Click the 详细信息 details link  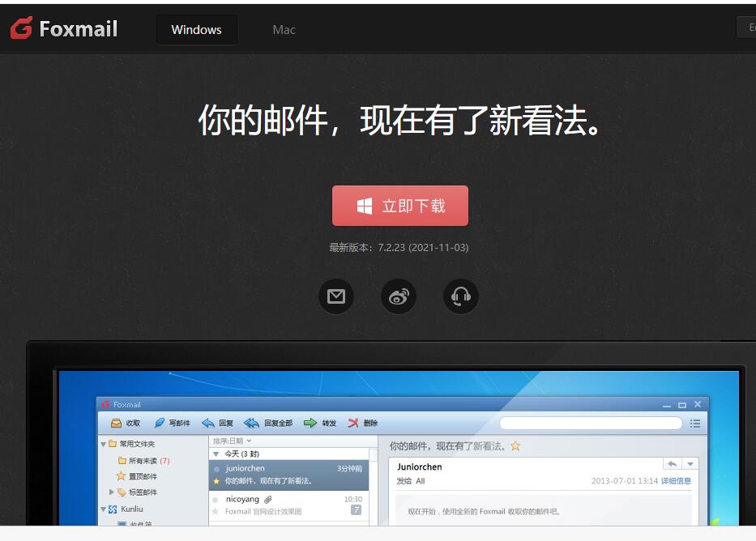click(x=676, y=481)
